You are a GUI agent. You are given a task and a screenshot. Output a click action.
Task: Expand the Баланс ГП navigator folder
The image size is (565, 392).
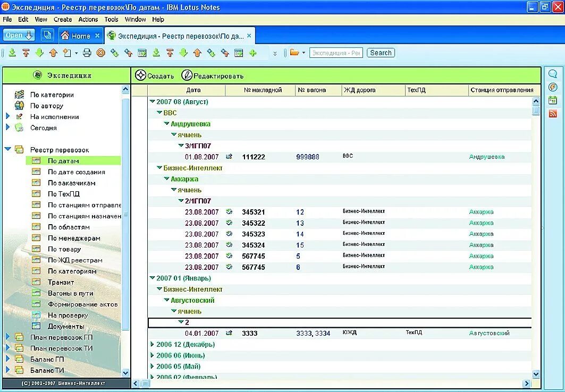[7, 359]
